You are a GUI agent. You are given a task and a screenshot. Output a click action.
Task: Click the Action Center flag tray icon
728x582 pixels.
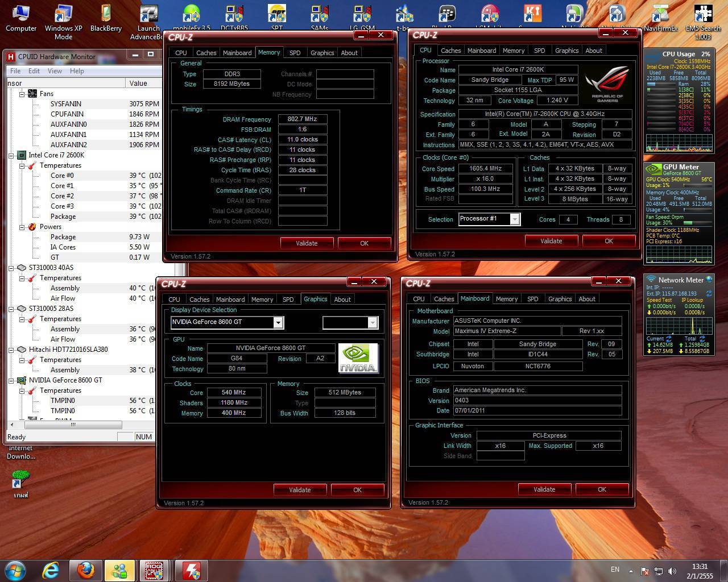pos(645,571)
